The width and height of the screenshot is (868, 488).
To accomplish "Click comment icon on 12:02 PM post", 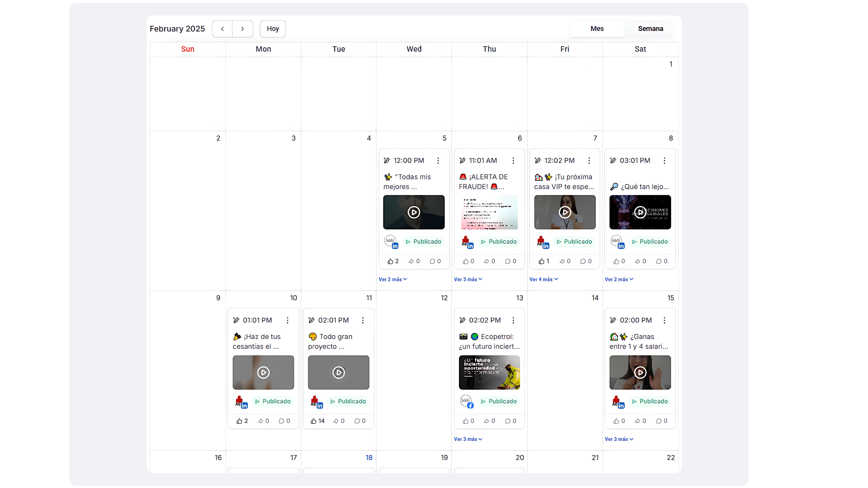I will pyautogui.click(x=583, y=261).
